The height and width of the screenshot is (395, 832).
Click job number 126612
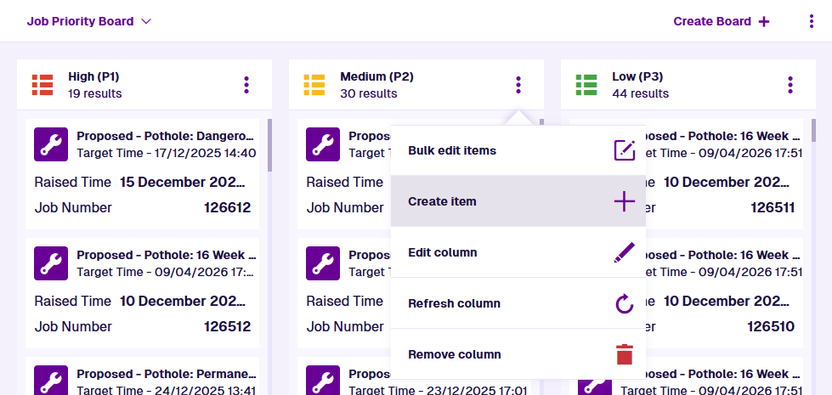click(227, 208)
